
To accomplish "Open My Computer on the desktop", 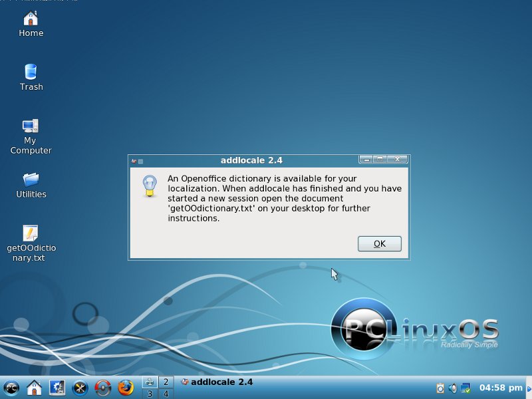I will tap(31, 126).
